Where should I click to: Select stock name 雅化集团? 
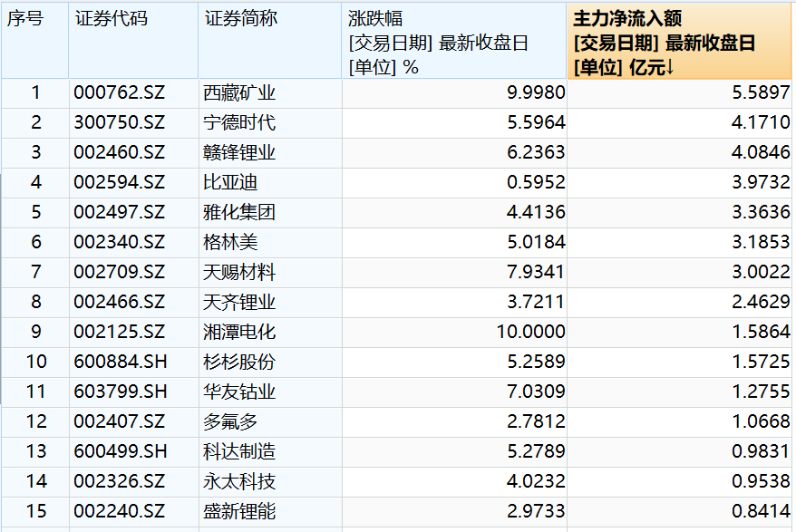tap(239, 213)
